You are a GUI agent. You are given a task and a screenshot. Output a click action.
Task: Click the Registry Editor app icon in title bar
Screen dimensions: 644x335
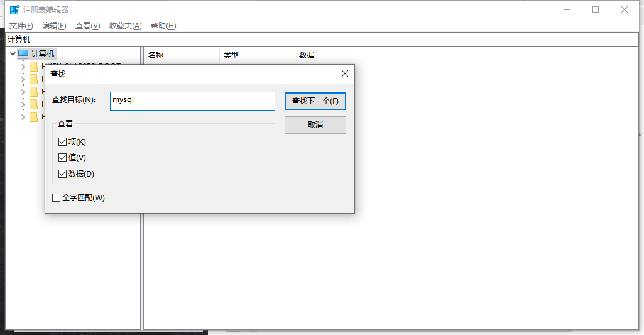[x=14, y=9]
